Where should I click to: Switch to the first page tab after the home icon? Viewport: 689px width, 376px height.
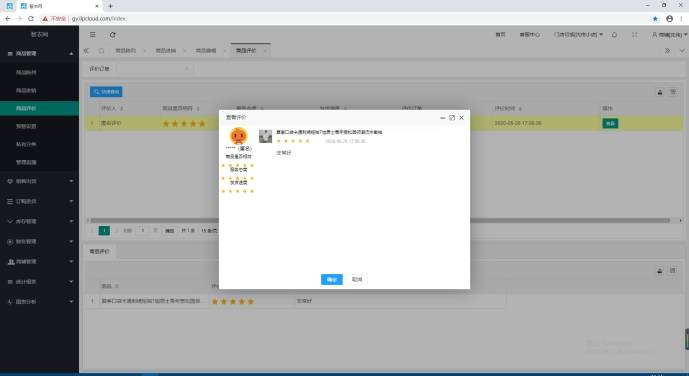point(126,51)
